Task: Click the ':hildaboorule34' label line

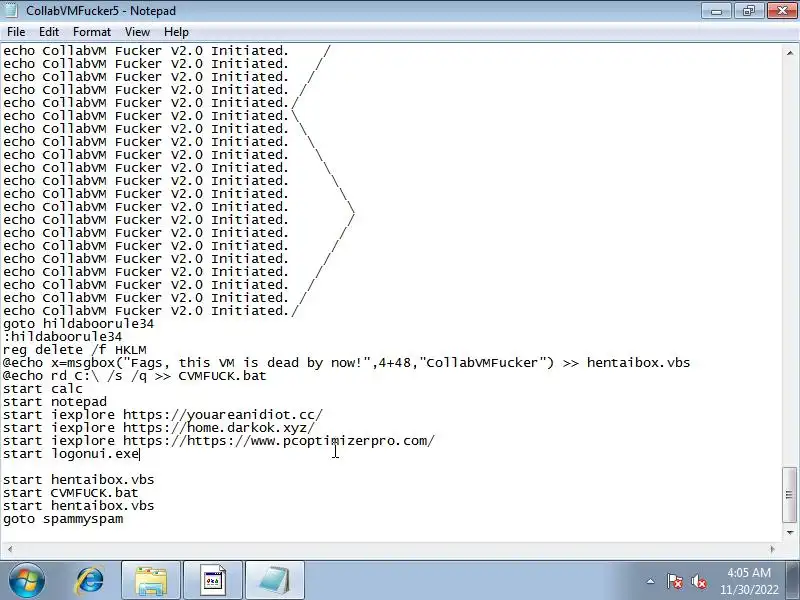Action: (x=62, y=337)
